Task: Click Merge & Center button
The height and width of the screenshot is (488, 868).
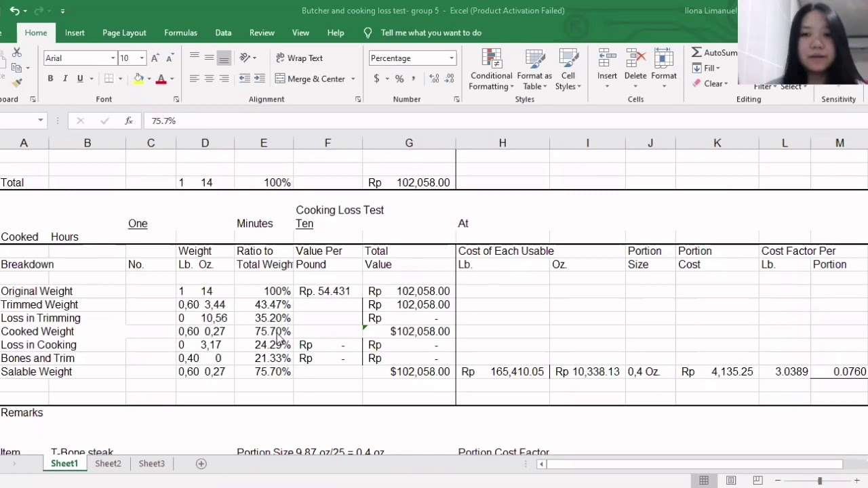Action: coord(311,79)
